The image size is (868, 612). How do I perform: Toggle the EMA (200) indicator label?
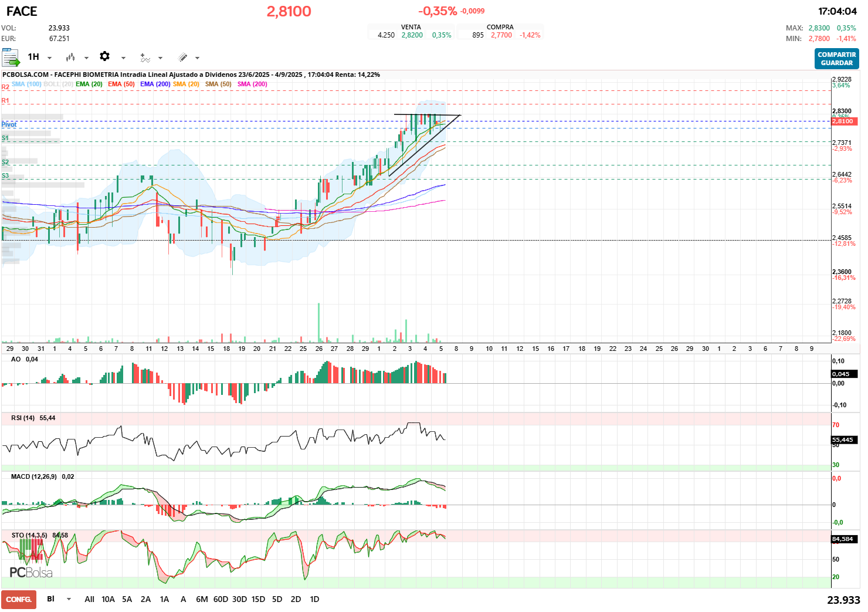[x=155, y=84]
